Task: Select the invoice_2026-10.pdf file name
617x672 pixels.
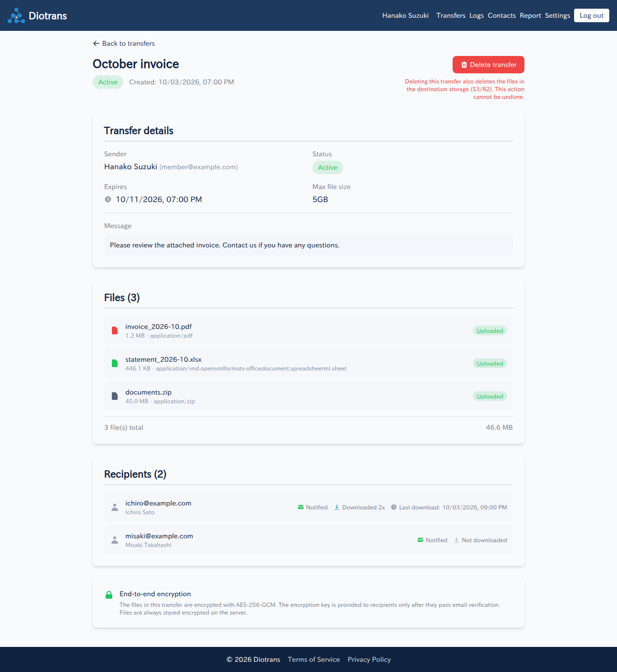Action: coord(159,327)
